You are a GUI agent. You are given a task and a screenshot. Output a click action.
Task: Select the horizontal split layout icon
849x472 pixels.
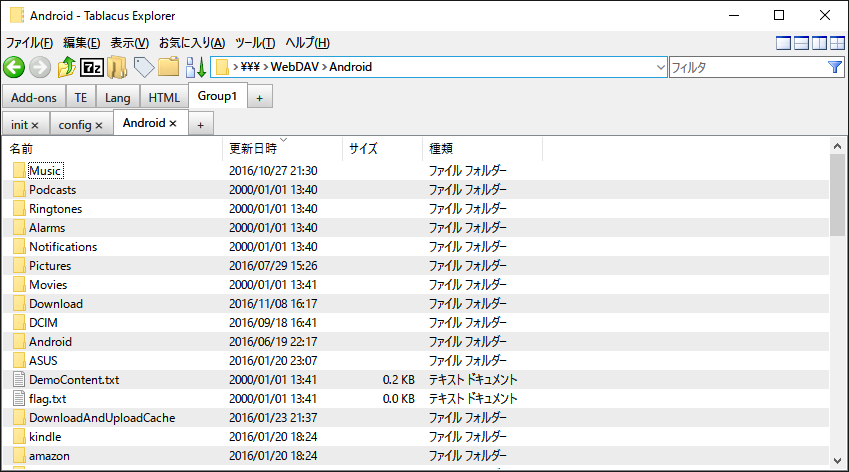pos(801,43)
